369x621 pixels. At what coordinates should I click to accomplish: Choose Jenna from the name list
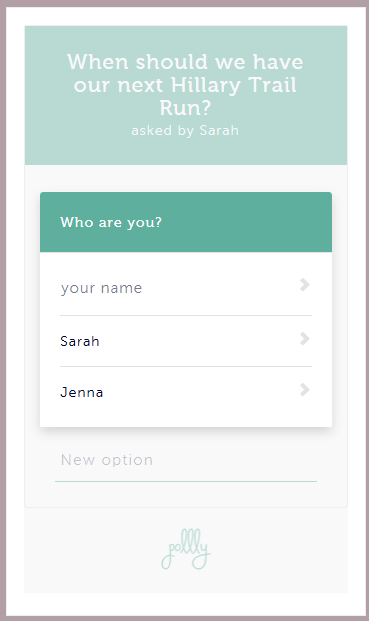click(186, 392)
